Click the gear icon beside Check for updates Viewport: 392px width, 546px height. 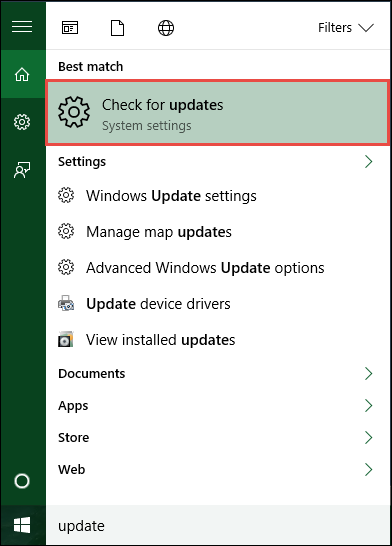point(74,112)
